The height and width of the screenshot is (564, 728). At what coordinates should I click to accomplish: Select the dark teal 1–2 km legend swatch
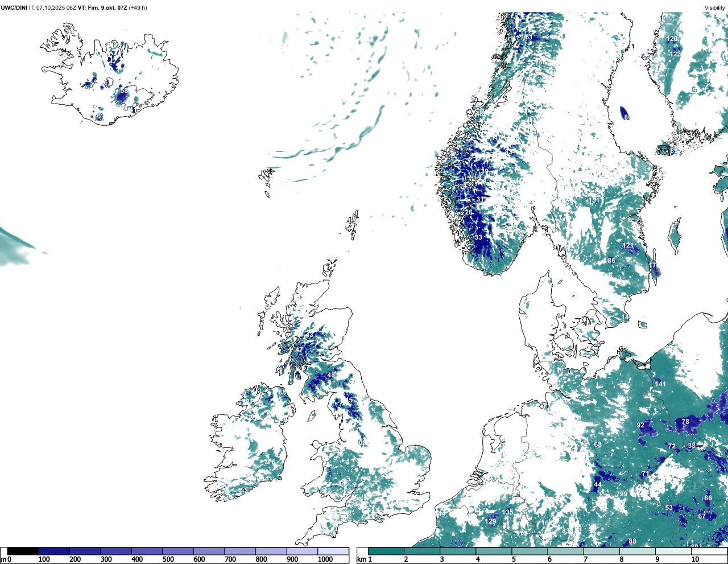pos(386,551)
